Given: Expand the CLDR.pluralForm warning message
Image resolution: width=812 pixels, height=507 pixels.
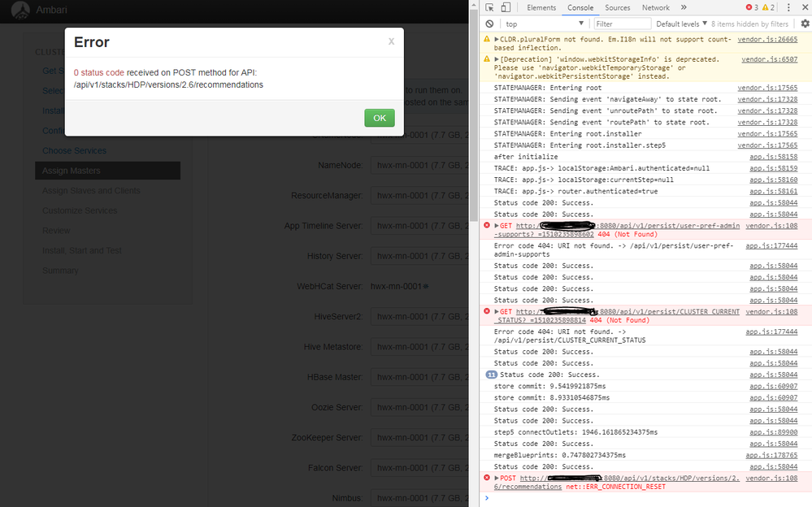Looking at the screenshot, I should coord(496,39).
